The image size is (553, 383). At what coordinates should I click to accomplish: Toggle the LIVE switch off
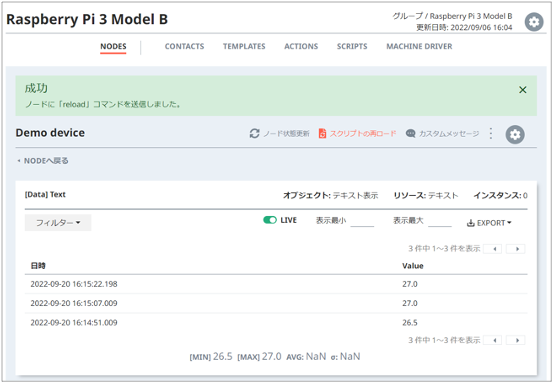(x=270, y=220)
